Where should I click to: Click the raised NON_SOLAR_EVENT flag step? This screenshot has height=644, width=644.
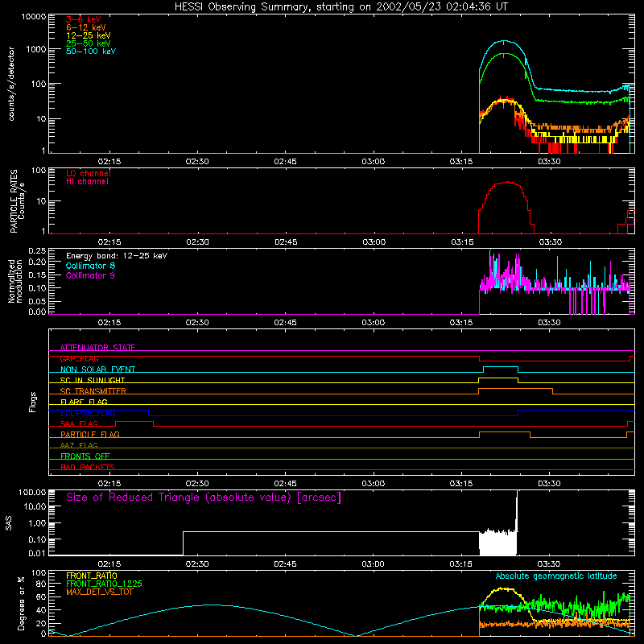pyautogui.click(x=501, y=367)
